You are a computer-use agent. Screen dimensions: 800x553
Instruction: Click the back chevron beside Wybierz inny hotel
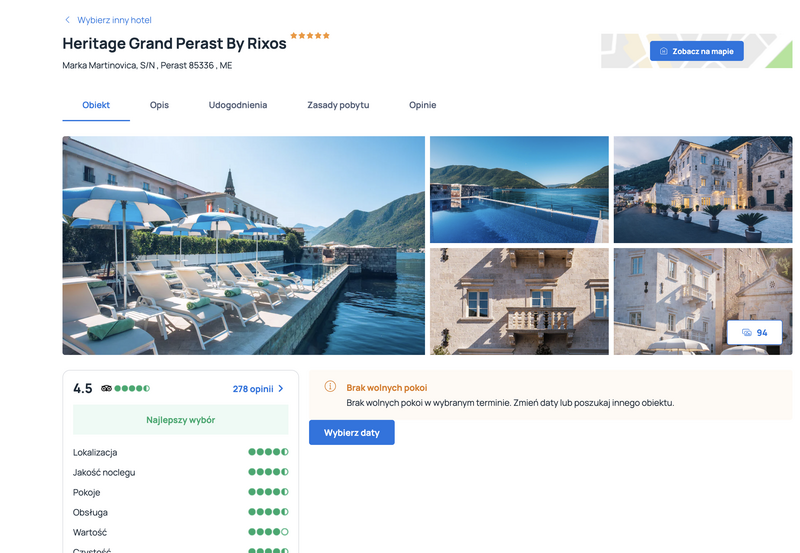(67, 20)
